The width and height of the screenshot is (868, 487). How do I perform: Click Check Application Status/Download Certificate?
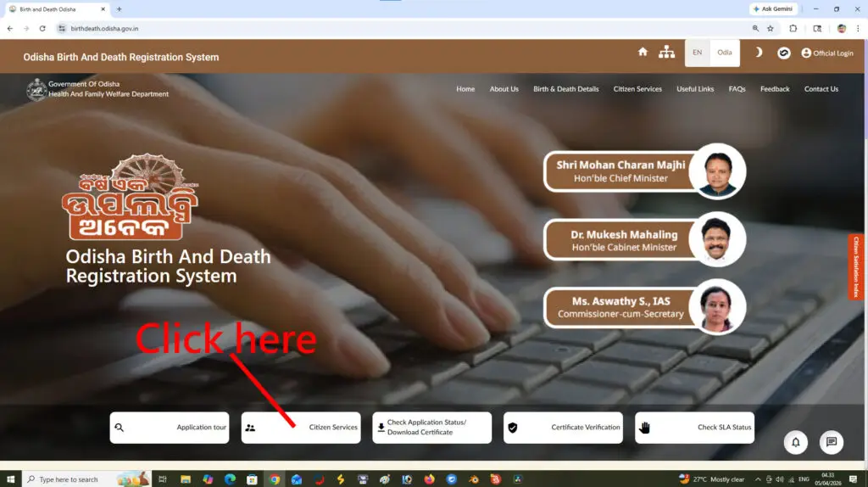point(431,428)
